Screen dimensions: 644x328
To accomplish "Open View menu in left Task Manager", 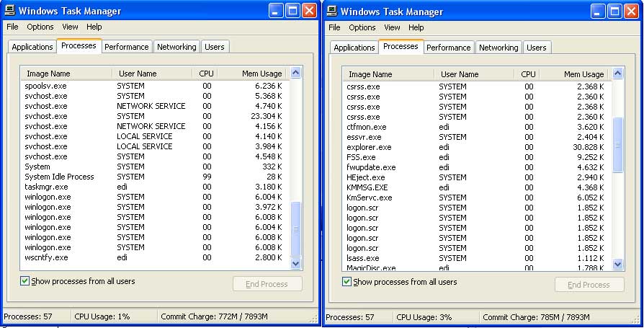I will [70, 27].
